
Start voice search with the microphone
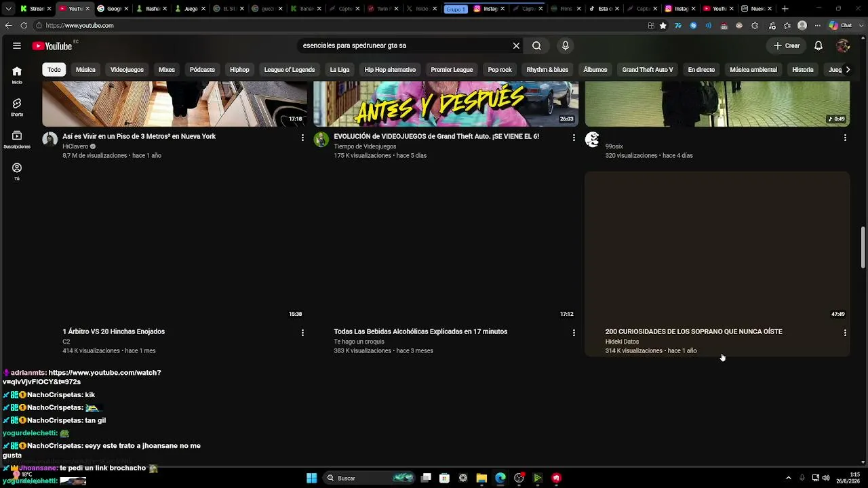(x=566, y=45)
